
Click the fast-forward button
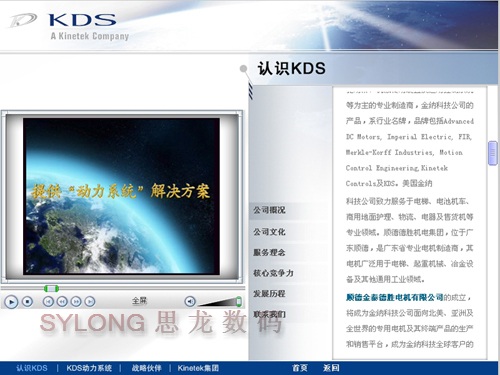coord(76,302)
